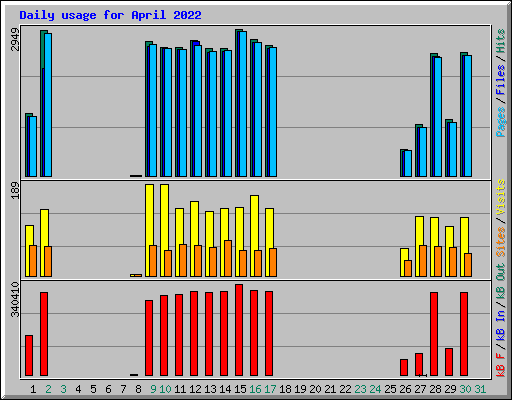Click day 10 on the x-axis
This screenshot has width=512, height=400.
pyautogui.click(x=165, y=389)
